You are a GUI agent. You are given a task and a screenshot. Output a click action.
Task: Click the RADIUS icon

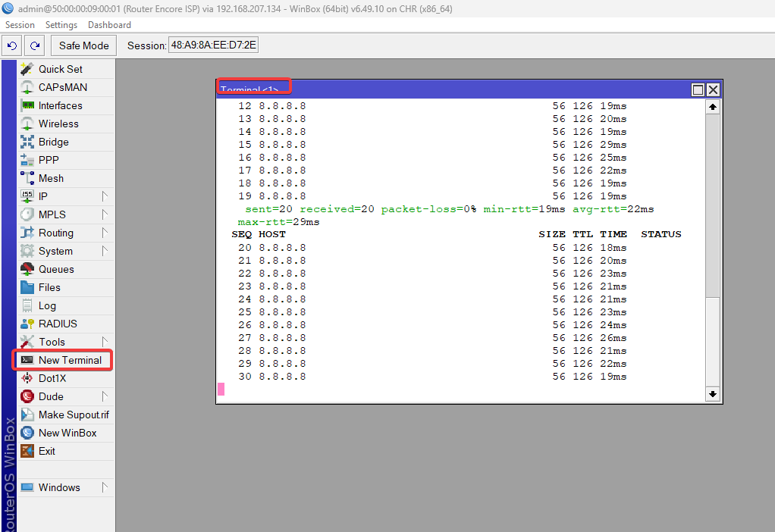tap(27, 324)
